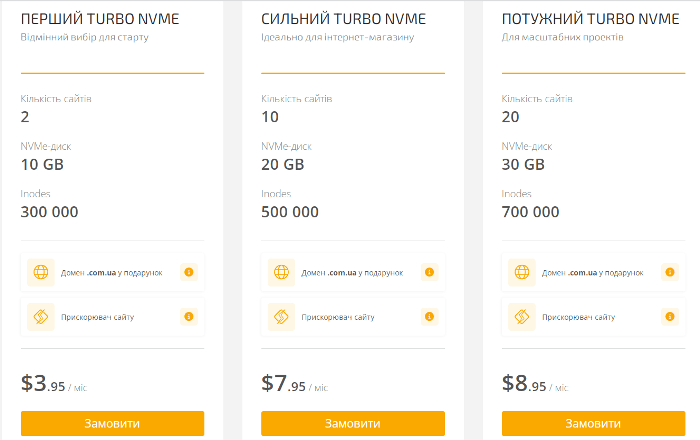700x440 pixels.
Task: Click site accelerator icon in Перший card
Action: click(41, 317)
